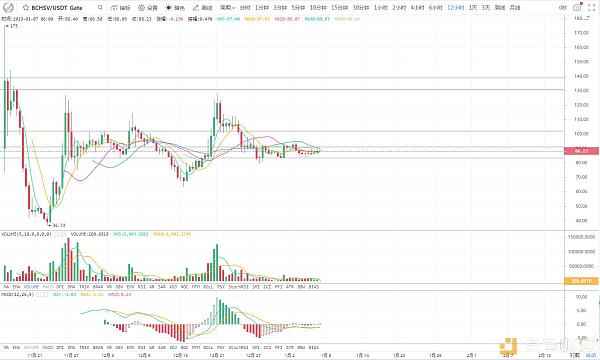Select KDJ in the row under the volume chart
600x360 pixels.
point(173,287)
